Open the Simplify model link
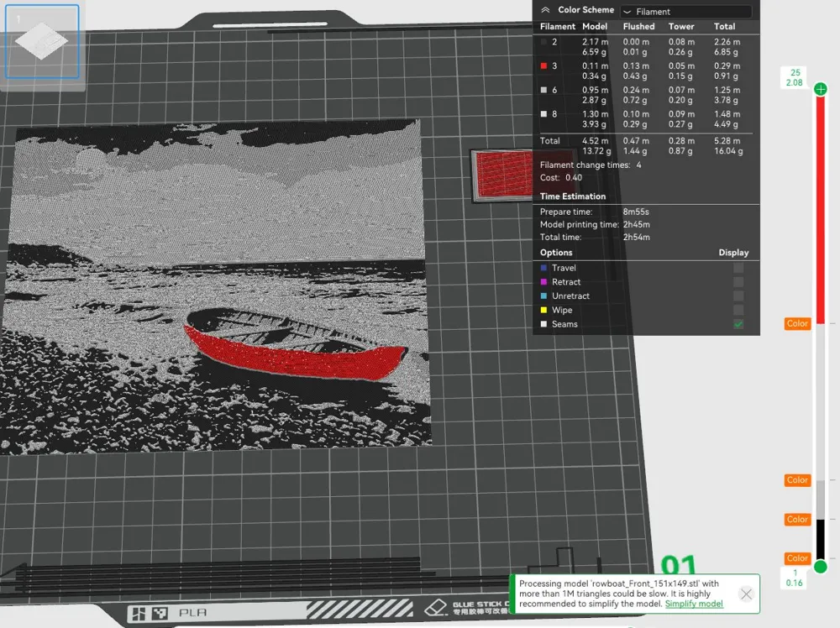The width and height of the screenshot is (840, 628). 694,604
